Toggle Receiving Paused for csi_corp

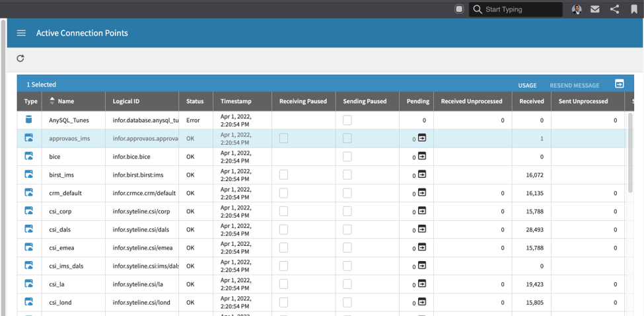pos(283,211)
